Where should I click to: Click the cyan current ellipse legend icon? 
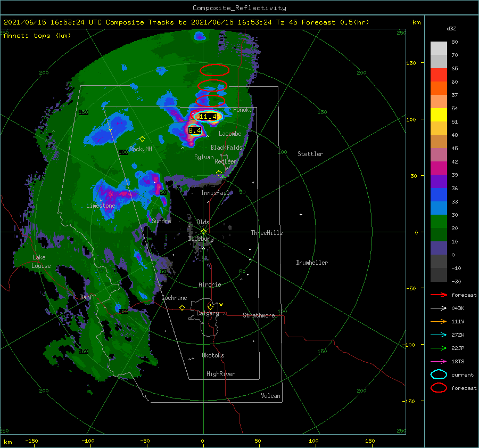coord(439,374)
